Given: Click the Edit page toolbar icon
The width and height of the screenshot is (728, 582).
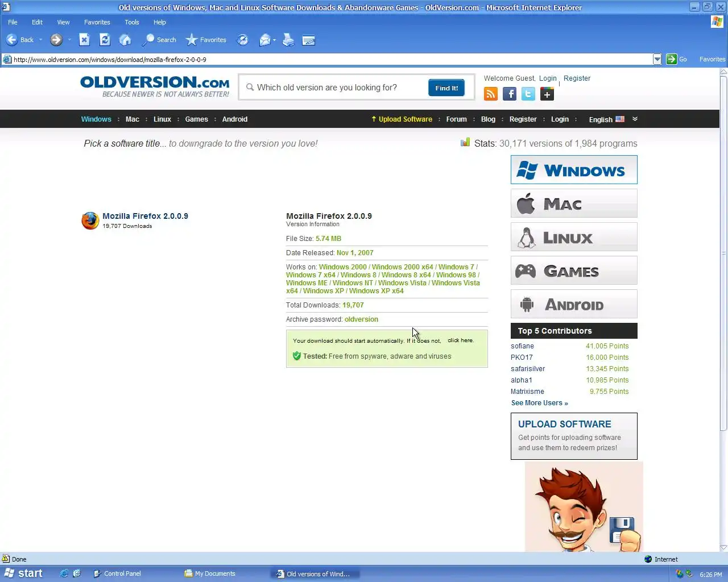Looking at the screenshot, I should 309,40.
